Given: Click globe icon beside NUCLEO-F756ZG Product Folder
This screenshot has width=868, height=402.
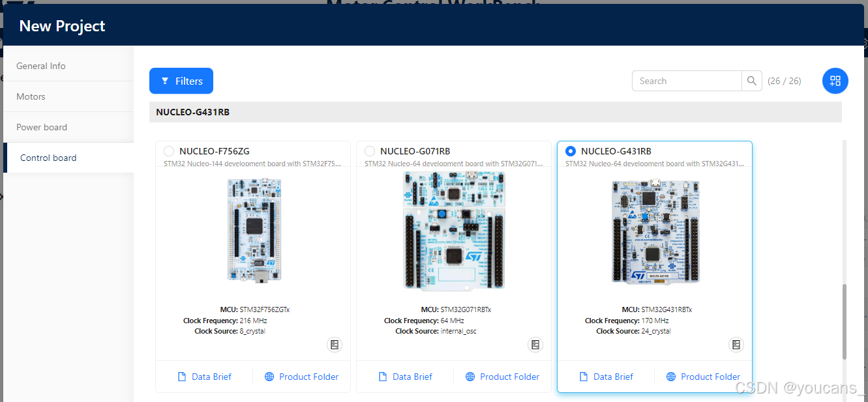Looking at the screenshot, I should (269, 377).
